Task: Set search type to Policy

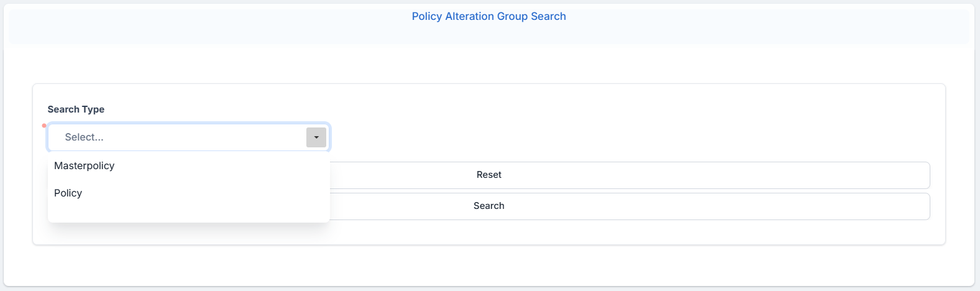Action: 68,193
